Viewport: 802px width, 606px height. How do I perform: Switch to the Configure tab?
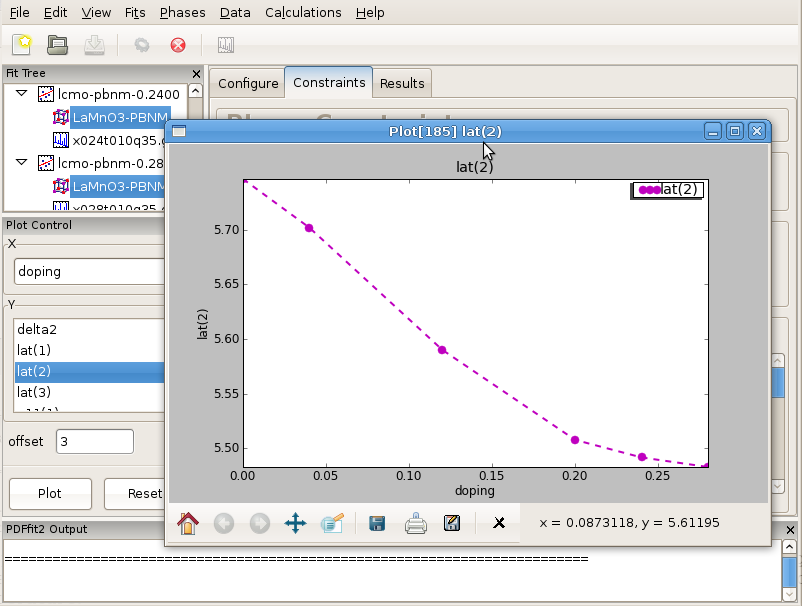(x=248, y=83)
